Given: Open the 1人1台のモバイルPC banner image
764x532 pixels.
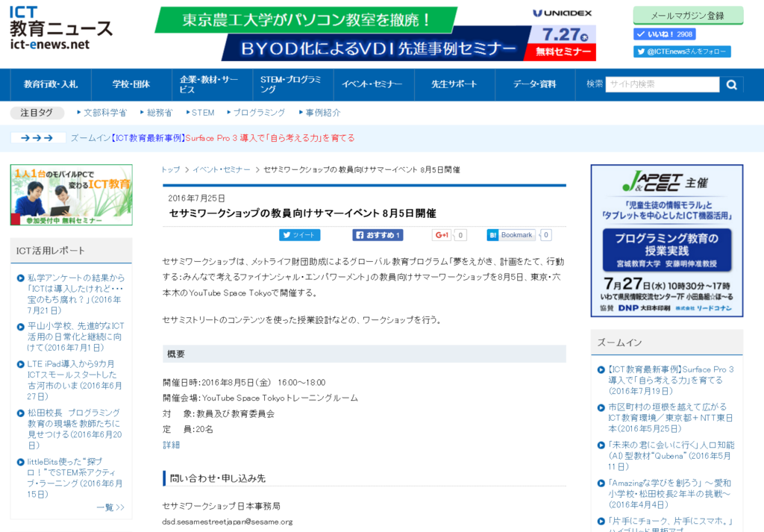Looking at the screenshot, I should point(71,195).
